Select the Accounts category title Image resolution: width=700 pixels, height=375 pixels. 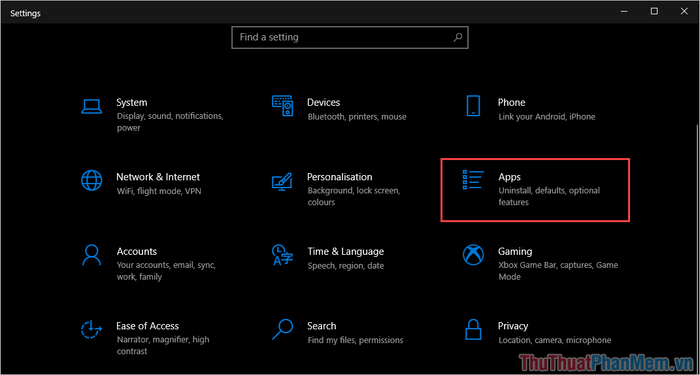point(137,252)
